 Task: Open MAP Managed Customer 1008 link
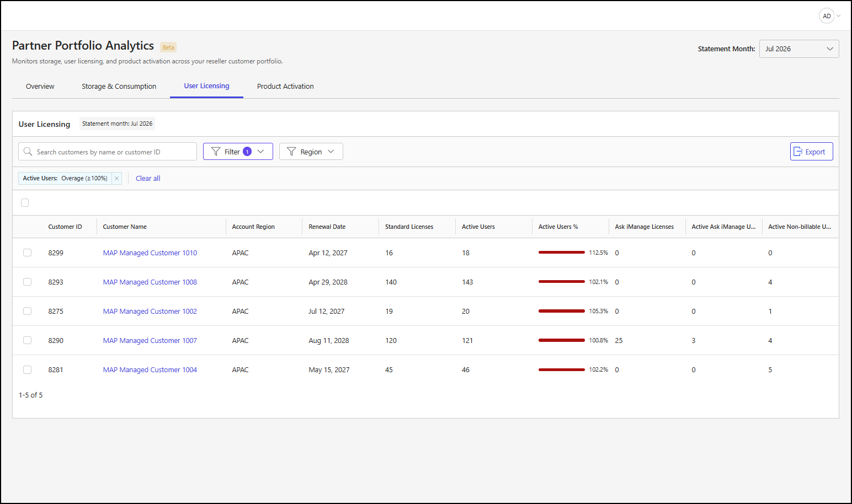click(150, 282)
